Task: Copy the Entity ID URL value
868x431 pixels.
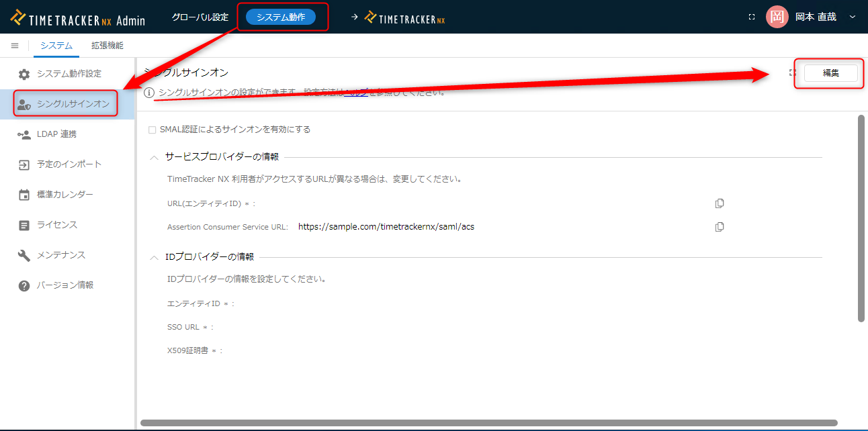Action: (720, 203)
